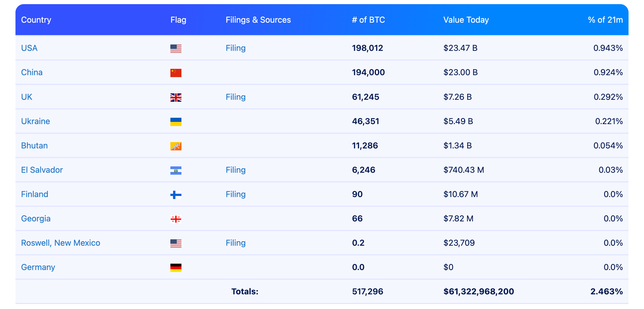Click the Georgia flag icon
The width and height of the screenshot is (644, 309).
pos(176,219)
